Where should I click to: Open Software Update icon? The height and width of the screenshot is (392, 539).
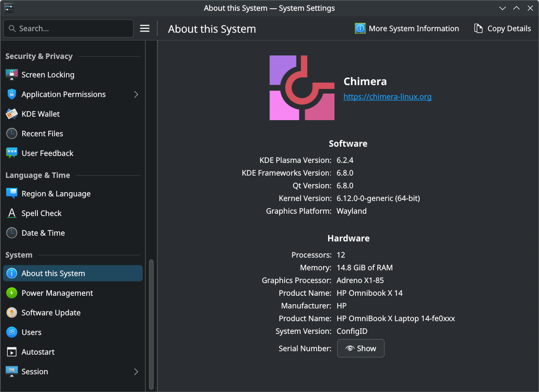(12, 313)
